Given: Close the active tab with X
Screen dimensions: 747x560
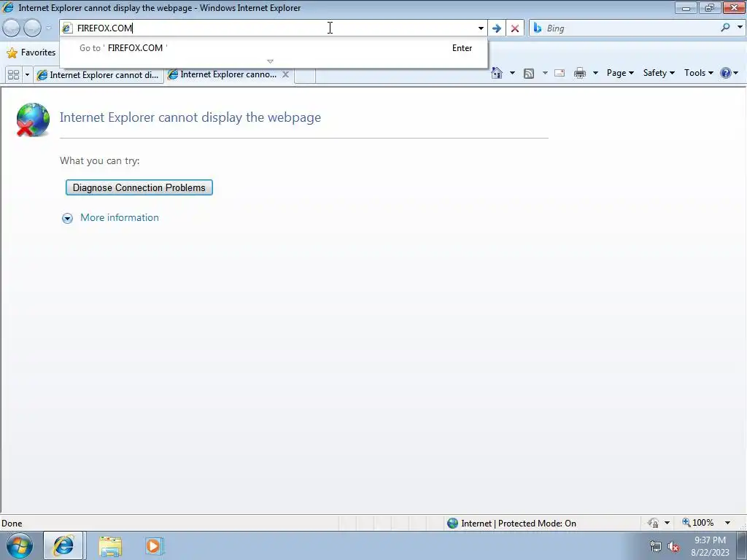Looking at the screenshot, I should click(285, 74).
